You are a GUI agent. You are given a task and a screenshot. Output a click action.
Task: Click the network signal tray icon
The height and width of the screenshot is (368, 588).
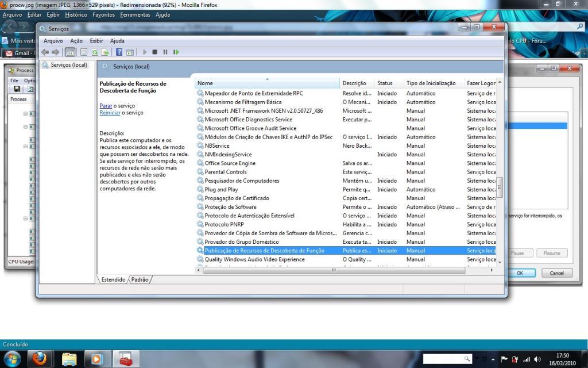point(526,359)
